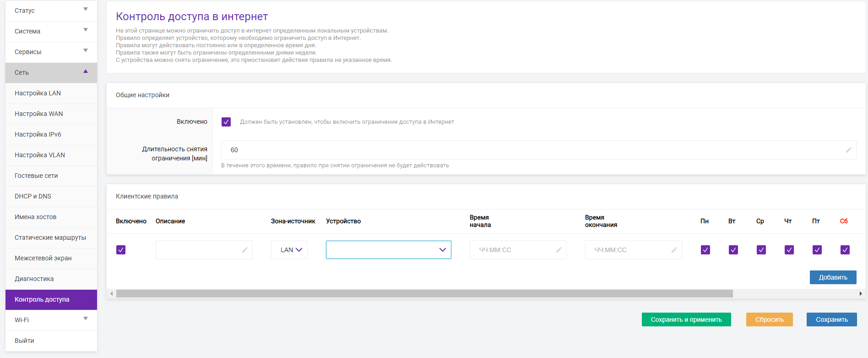This screenshot has height=358, width=868.
Task: Disable the client rule Включено checkbox
Action: pos(121,250)
